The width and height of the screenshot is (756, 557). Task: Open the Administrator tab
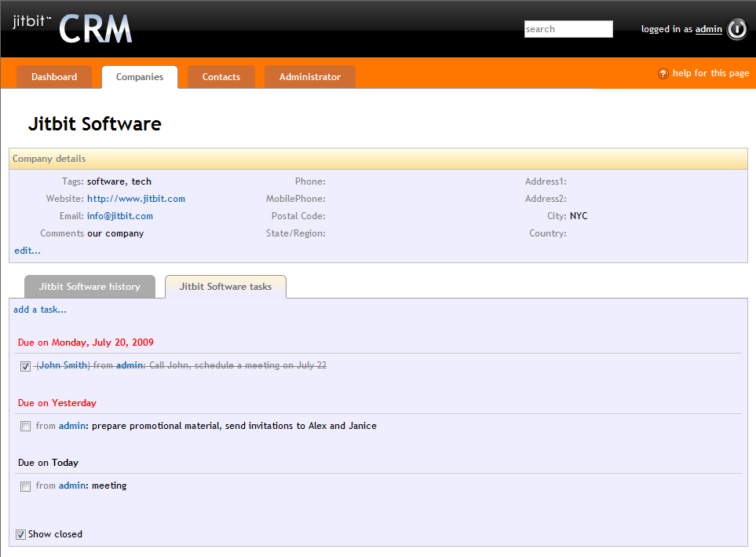click(309, 77)
